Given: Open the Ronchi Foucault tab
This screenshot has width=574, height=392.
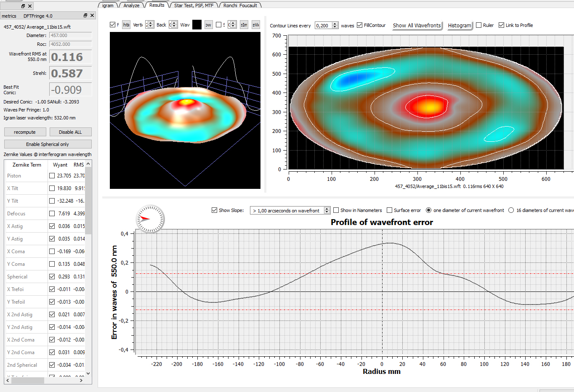Looking at the screenshot, I should click(240, 5).
